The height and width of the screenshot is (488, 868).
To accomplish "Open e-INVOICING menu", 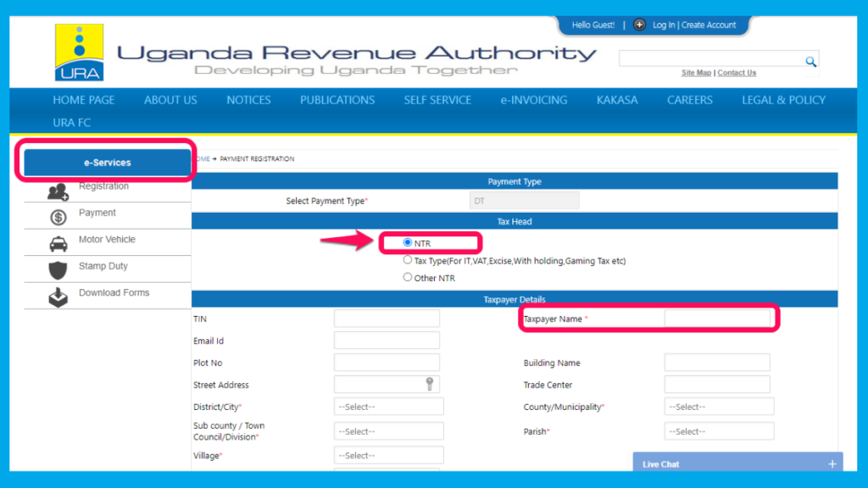I will [x=534, y=100].
